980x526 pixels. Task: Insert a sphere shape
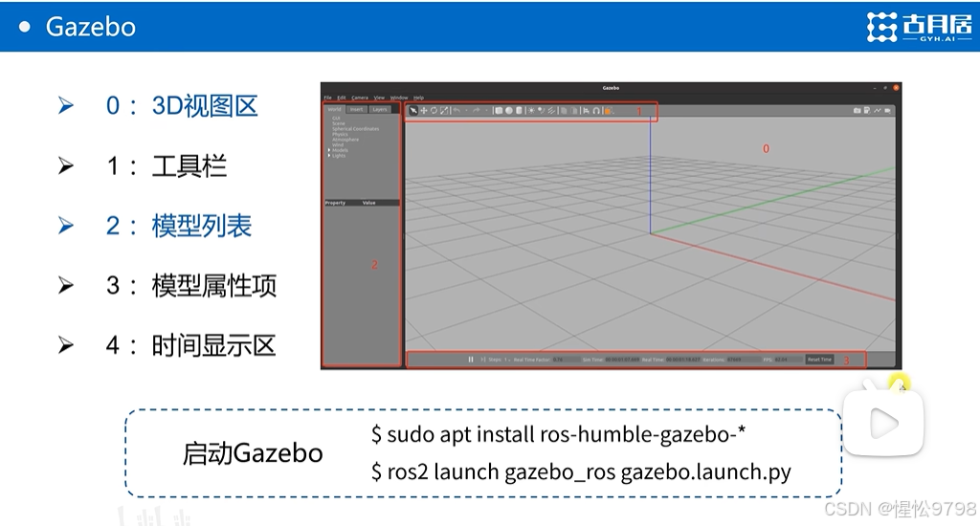pyautogui.click(x=509, y=111)
